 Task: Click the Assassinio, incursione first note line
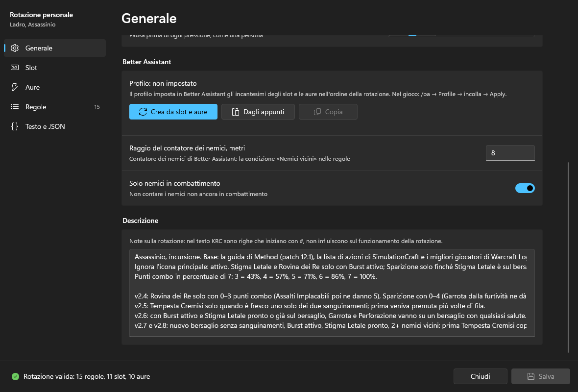point(330,257)
